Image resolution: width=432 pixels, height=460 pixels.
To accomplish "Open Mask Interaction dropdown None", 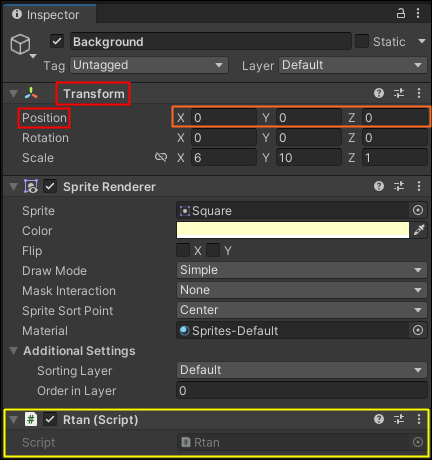I will 302,290.
